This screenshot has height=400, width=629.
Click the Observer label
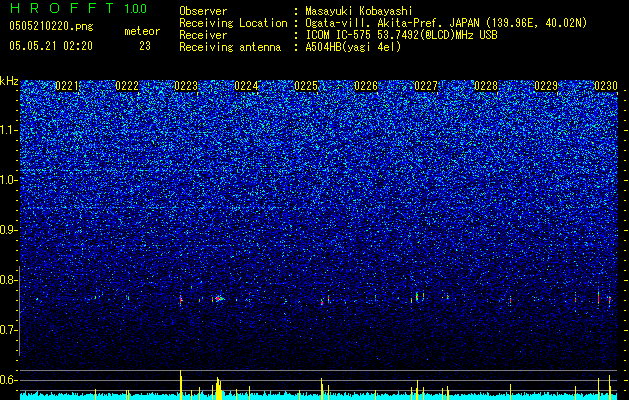pos(203,11)
